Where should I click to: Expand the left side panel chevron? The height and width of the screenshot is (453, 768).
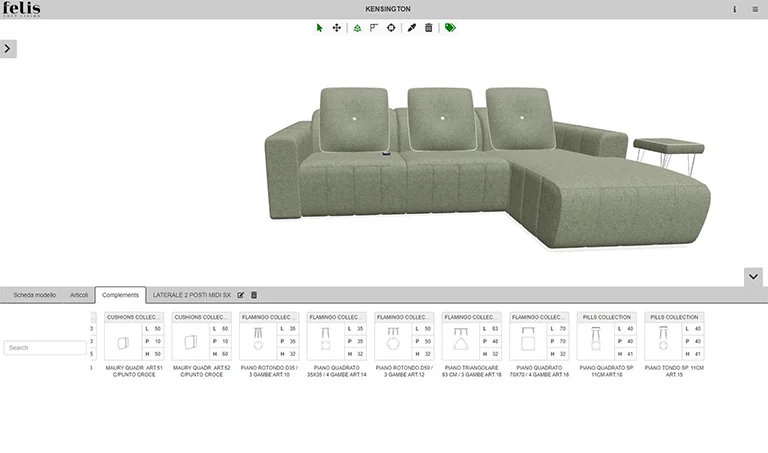pos(8,48)
